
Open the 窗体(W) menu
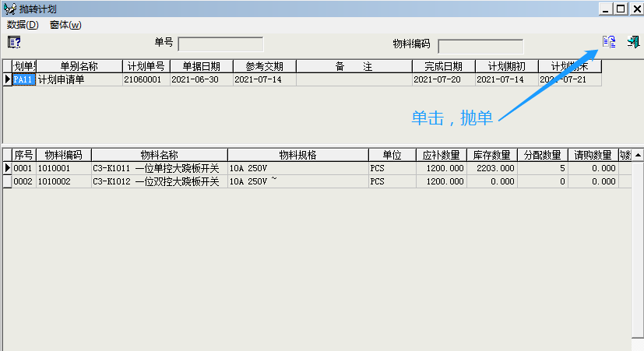[x=65, y=25]
